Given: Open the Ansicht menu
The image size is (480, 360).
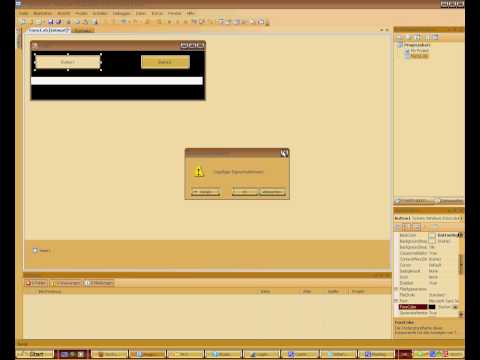Looking at the screenshot, I should click(64, 13).
